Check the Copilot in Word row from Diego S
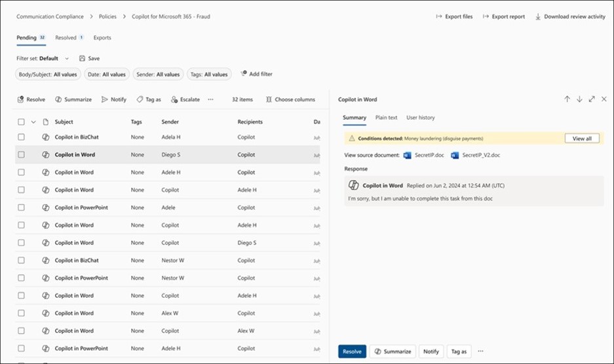 pyautogui.click(x=21, y=155)
